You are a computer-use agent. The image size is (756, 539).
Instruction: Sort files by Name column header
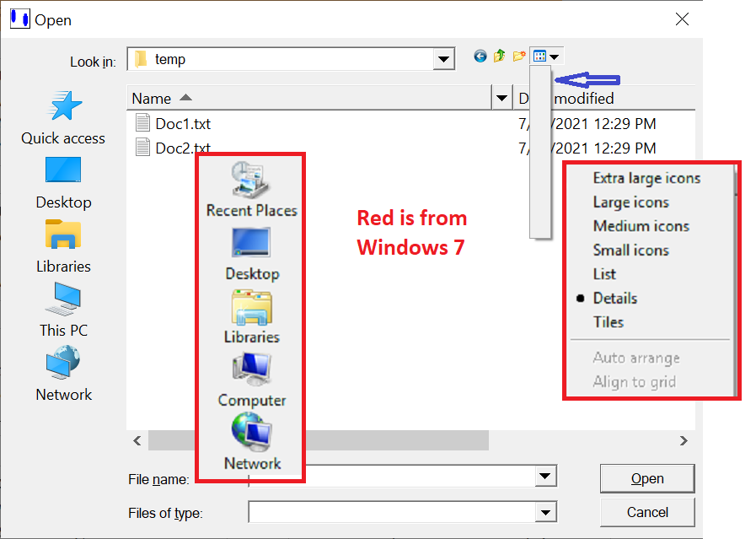(x=309, y=99)
